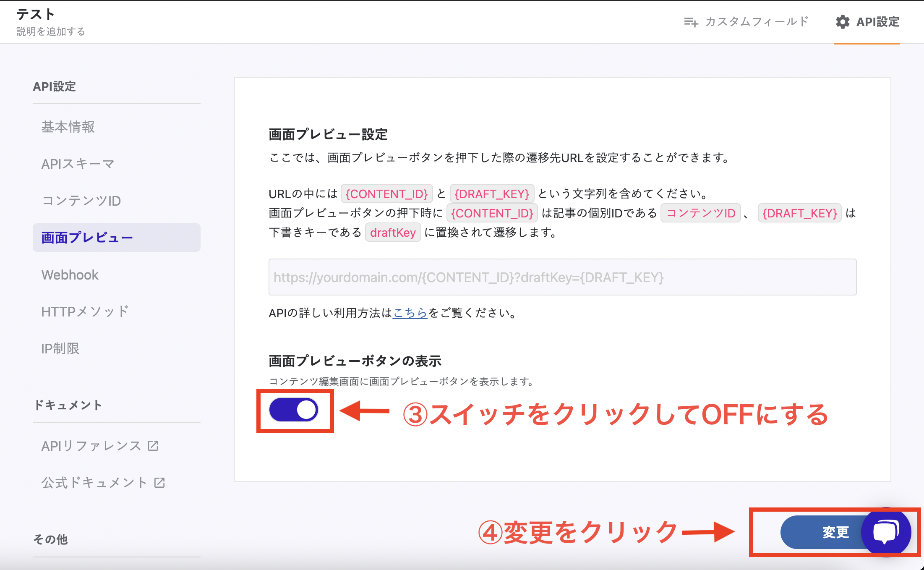Image resolution: width=924 pixels, height=570 pixels.
Task: Go to APIスキーマ settings
Action: (x=78, y=164)
